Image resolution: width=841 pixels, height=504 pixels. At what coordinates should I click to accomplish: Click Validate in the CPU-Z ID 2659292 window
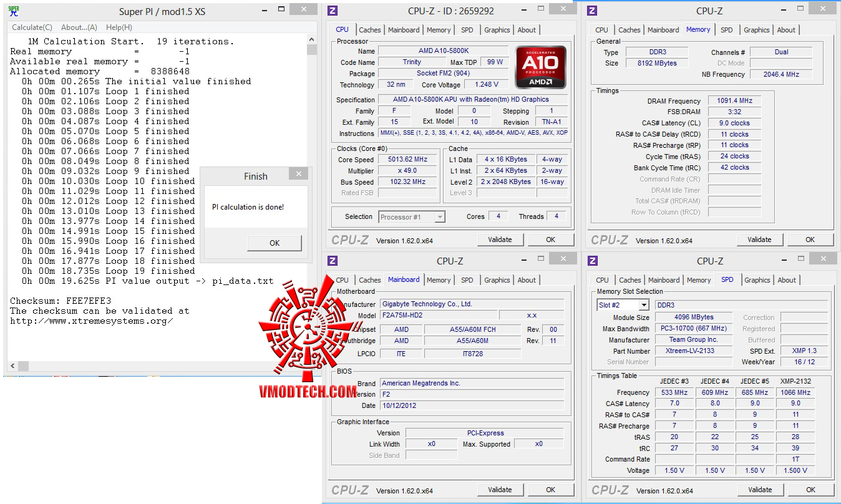click(500, 240)
